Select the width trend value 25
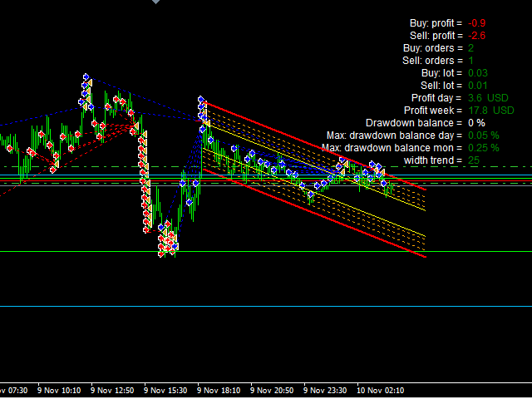Image resolution: width=532 pixels, height=399 pixels. [x=474, y=160]
